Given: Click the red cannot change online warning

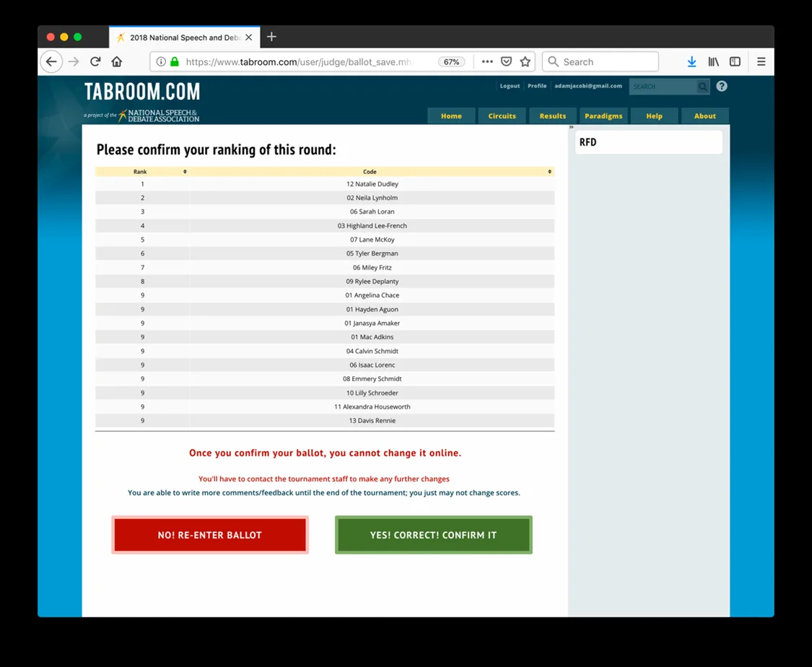Looking at the screenshot, I should 325,453.
